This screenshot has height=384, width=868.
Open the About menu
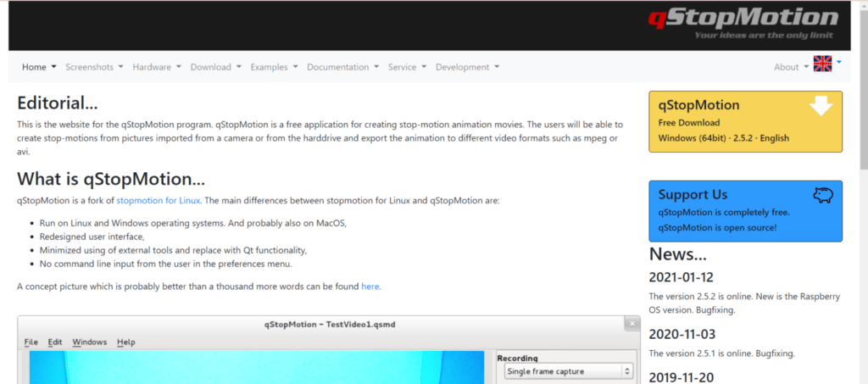point(791,67)
